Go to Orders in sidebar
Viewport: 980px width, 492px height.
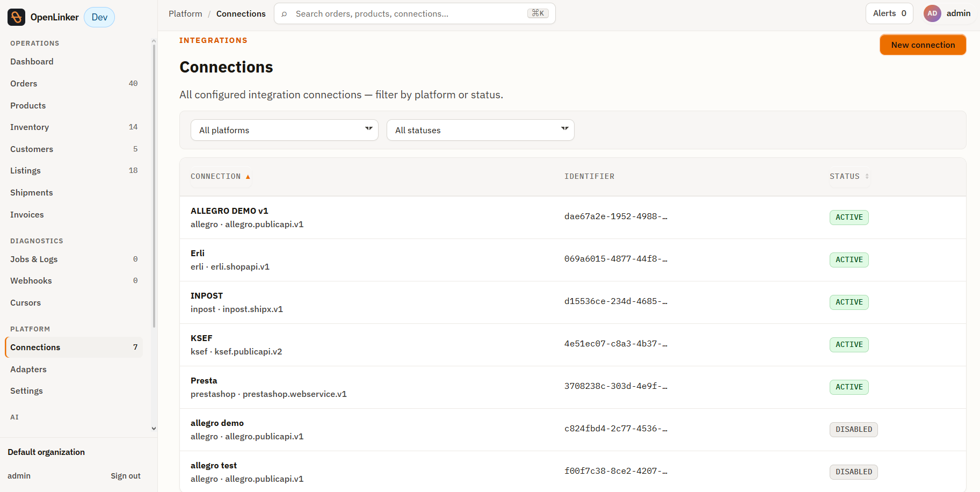pyautogui.click(x=74, y=84)
